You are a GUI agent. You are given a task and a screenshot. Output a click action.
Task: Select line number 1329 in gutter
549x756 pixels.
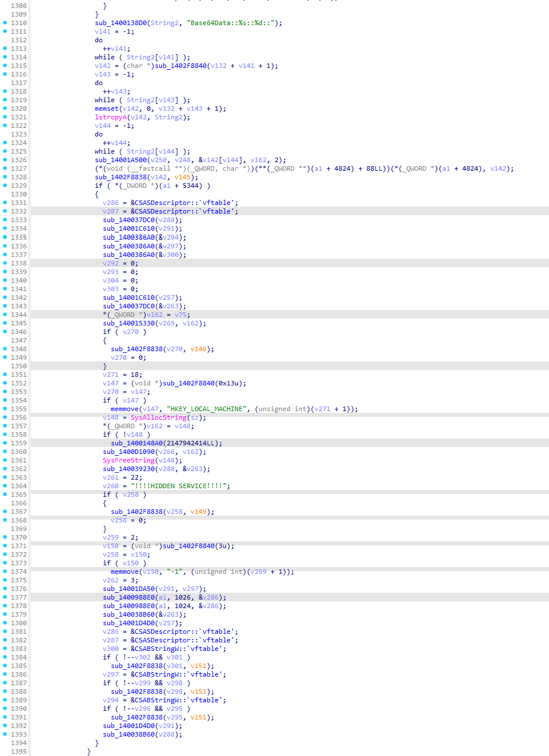click(18, 186)
